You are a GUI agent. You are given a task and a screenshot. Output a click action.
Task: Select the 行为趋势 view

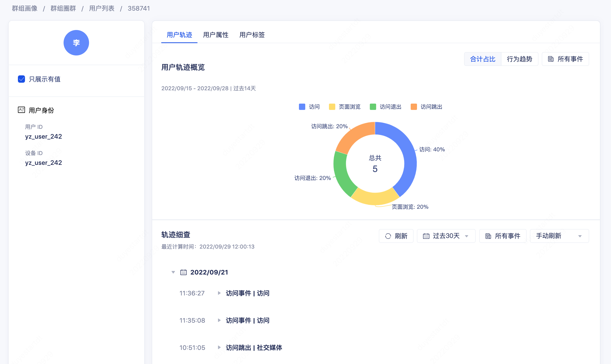click(520, 59)
